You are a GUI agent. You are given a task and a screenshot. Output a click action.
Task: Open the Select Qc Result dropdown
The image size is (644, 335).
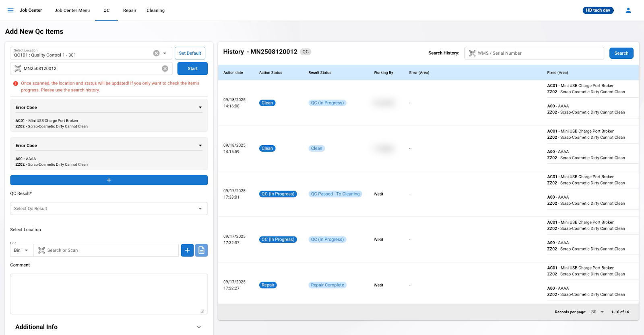[109, 209]
